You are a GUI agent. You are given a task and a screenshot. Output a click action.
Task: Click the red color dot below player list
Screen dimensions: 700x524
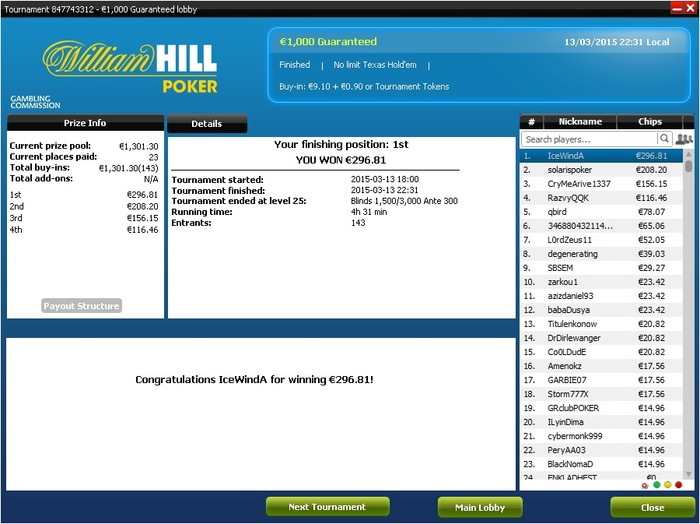point(679,485)
